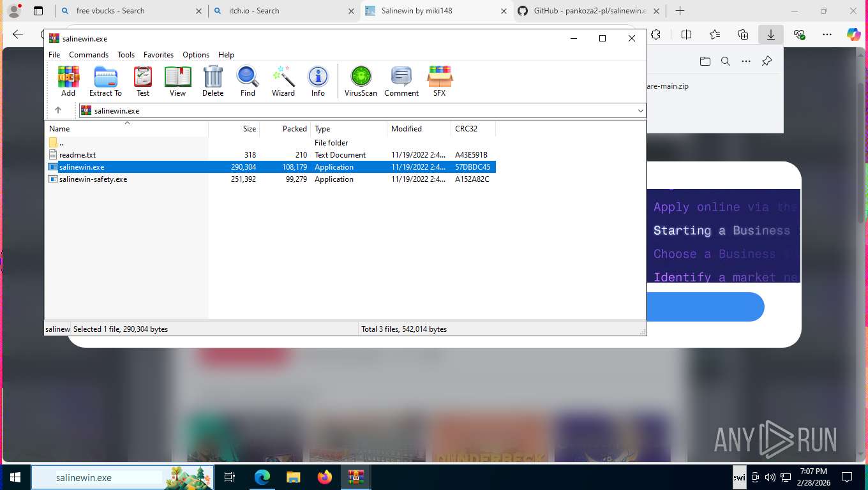868x490 pixels.
Task: Open the Commands menu
Action: click(89, 55)
